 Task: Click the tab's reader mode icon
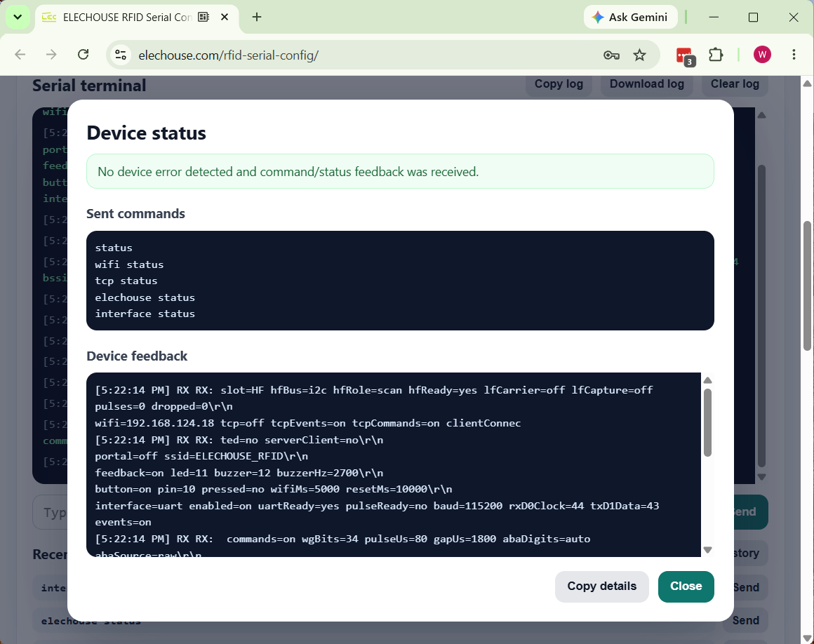(203, 17)
